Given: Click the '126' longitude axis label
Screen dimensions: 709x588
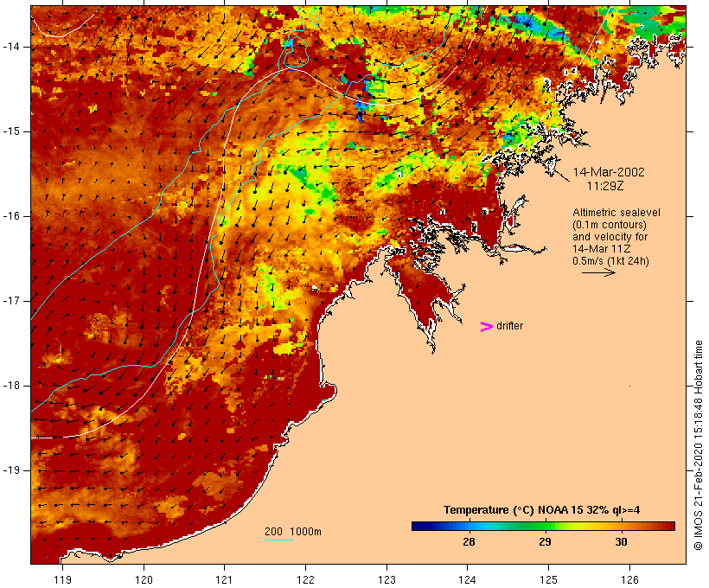Looking at the screenshot, I should [629, 579].
